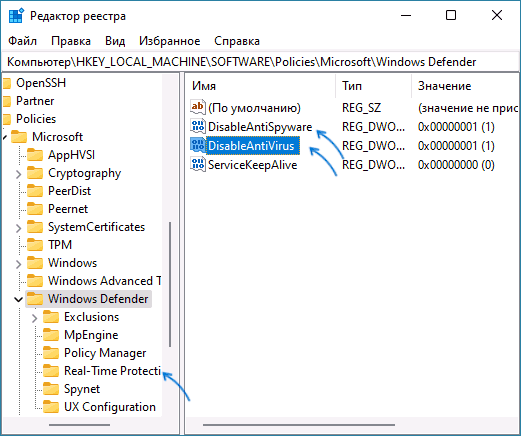Click the 0x00000000 (0) data of ServiceKeepAlive
This screenshot has height=436, width=521.
(x=456, y=165)
